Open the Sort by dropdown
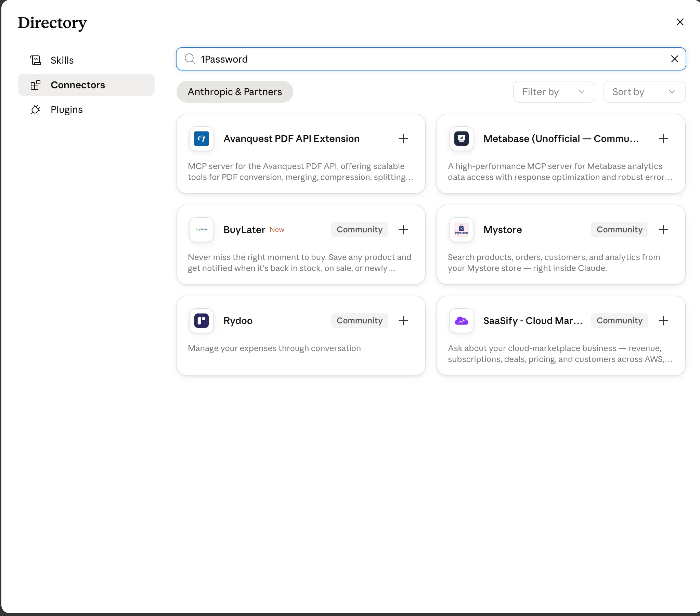The width and height of the screenshot is (700, 616). click(644, 91)
